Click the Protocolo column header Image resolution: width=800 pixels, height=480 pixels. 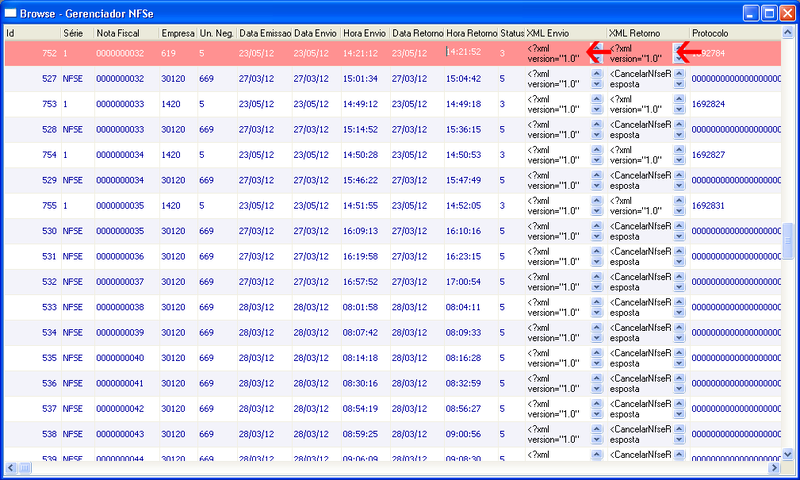coord(735,33)
